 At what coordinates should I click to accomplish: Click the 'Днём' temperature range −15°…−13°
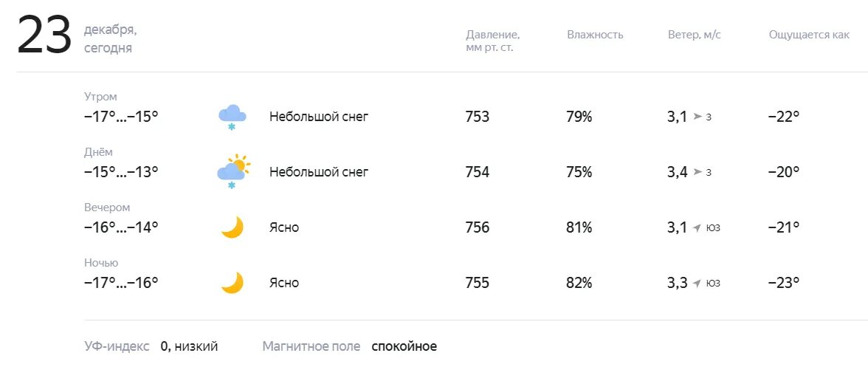tap(121, 172)
